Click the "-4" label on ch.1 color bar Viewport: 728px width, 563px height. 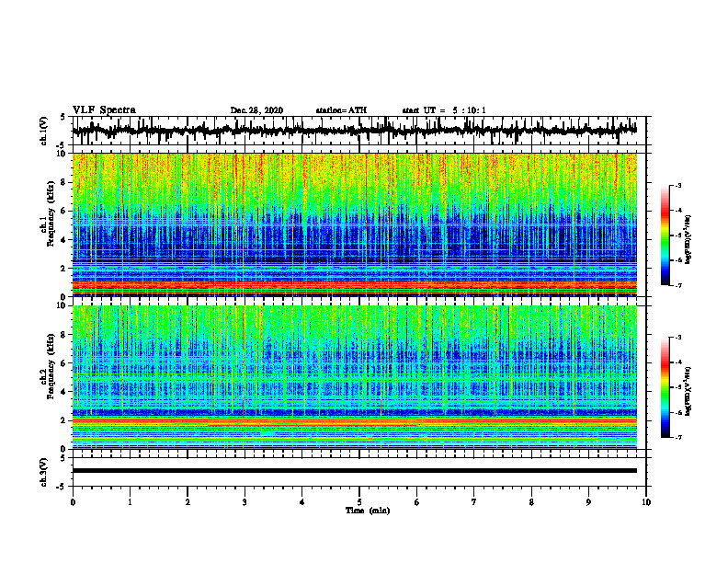[678, 211]
